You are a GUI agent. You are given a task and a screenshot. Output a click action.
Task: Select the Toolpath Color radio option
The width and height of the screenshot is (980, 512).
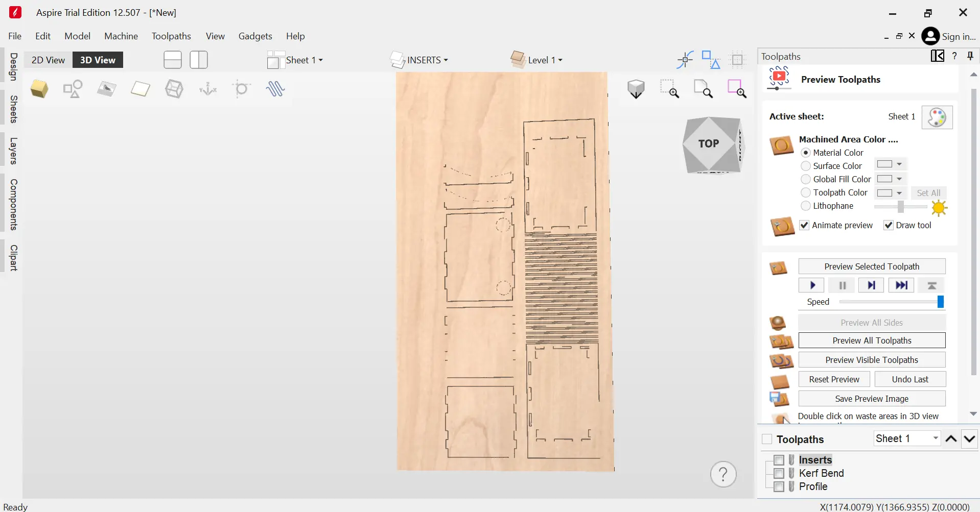tap(806, 192)
